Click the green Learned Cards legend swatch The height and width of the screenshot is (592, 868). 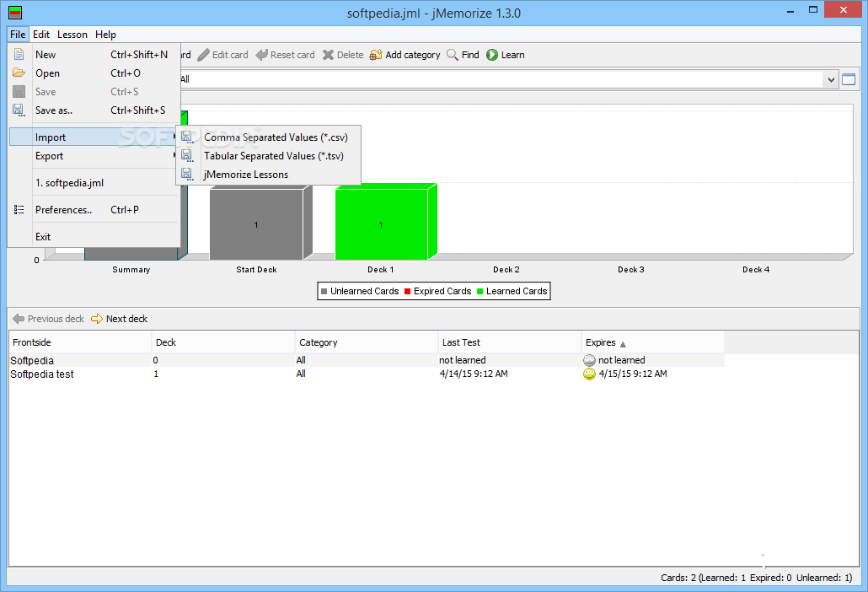(480, 291)
